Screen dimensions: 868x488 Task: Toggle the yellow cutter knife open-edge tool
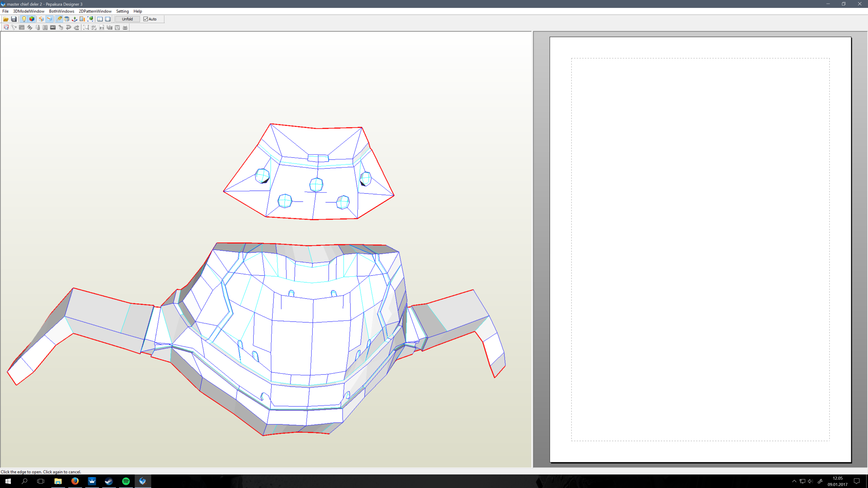(59, 19)
